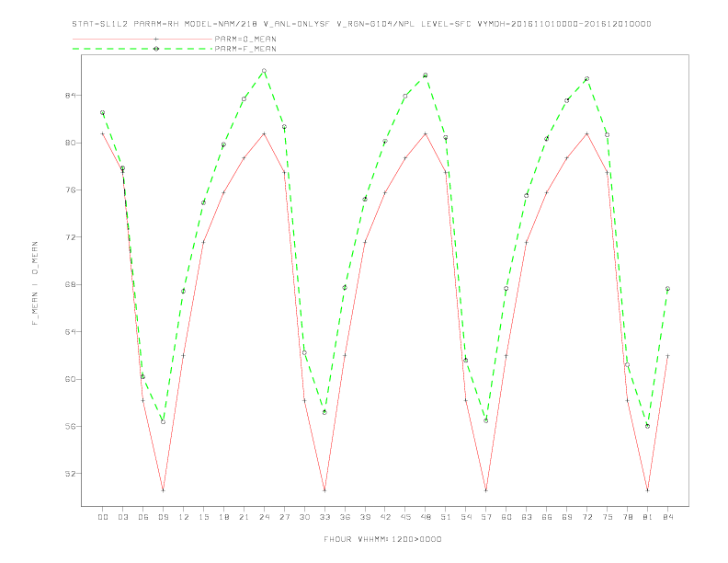Screen dimensions: 728x563
Task: Click x-axis tick label 15
Action: (203, 517)
